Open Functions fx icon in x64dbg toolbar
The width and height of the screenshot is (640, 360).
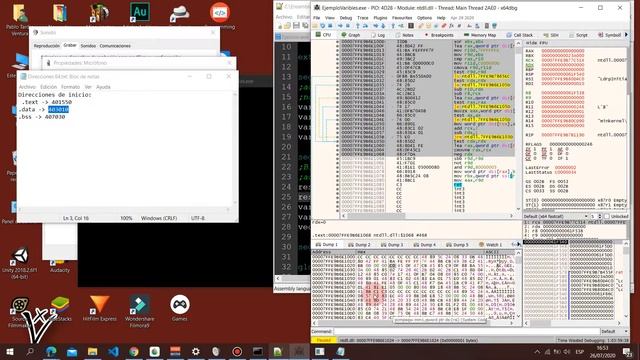click(x=451, y=26)
